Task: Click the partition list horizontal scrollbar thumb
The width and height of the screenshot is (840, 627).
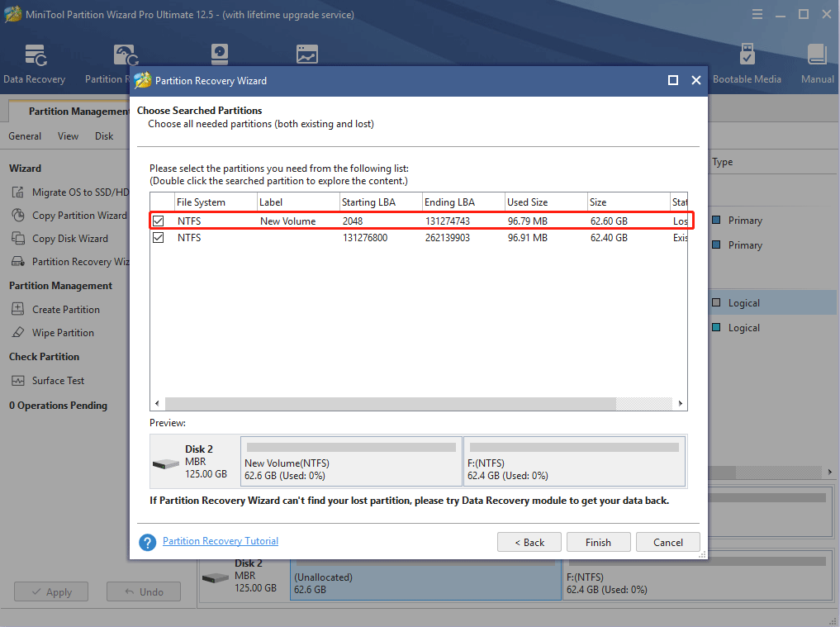Action: pos(391,403)
